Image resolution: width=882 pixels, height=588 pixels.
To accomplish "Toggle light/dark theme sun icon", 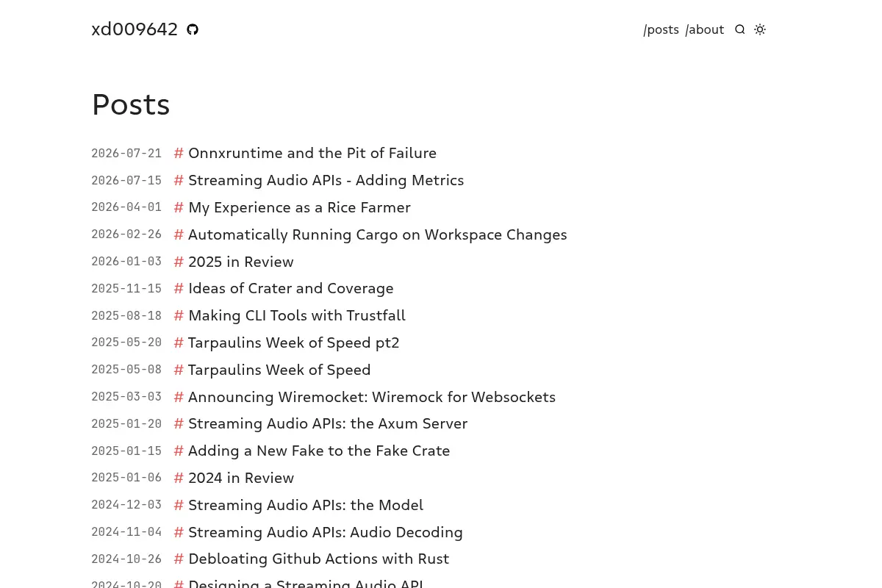I will (760, 29).
